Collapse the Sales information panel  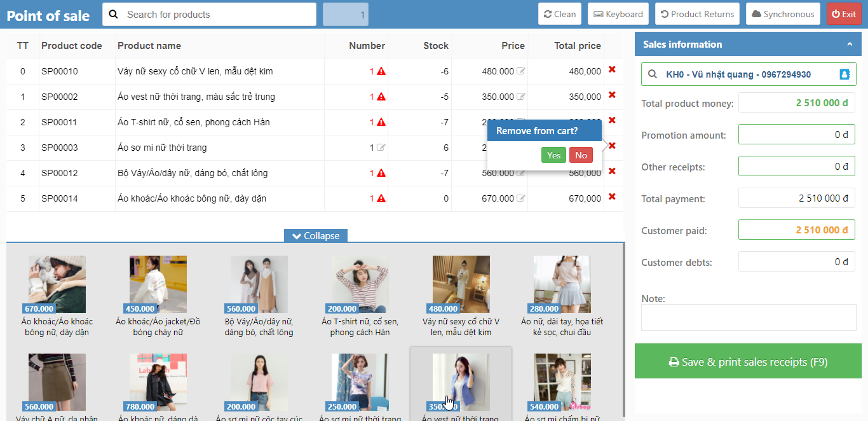tap(850, 45)
